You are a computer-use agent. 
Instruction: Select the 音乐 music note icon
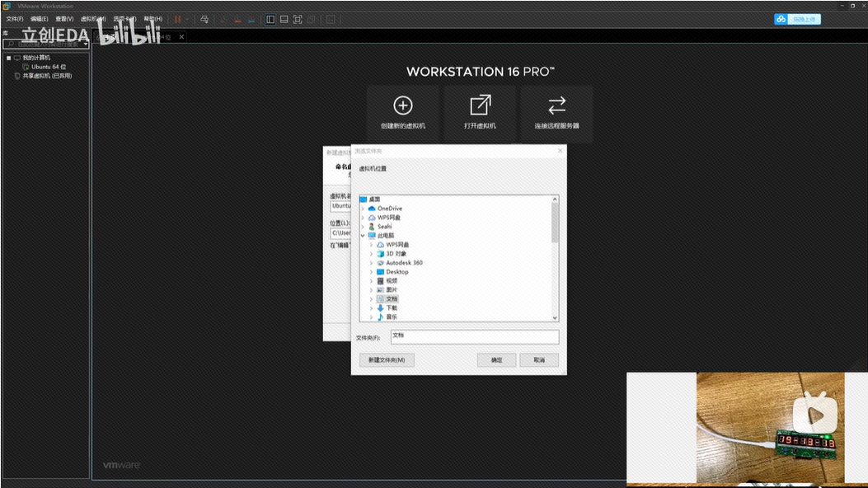point(380,317)
